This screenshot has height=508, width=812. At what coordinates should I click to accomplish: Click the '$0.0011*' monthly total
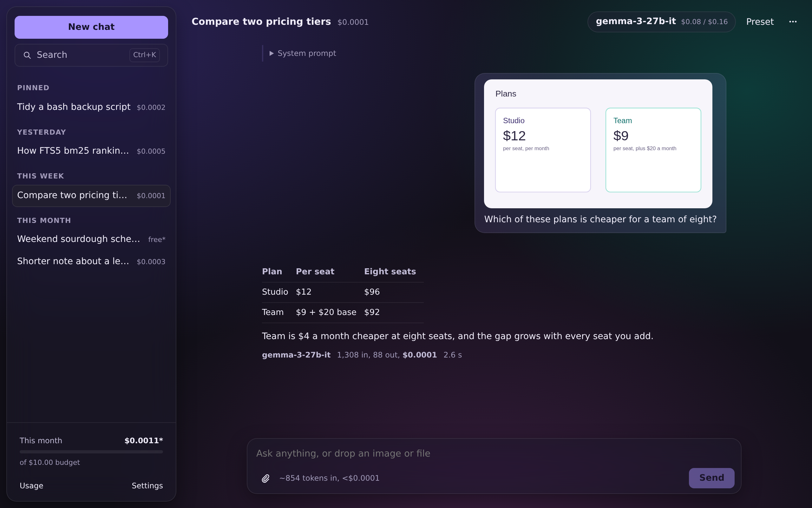point(144,440)
